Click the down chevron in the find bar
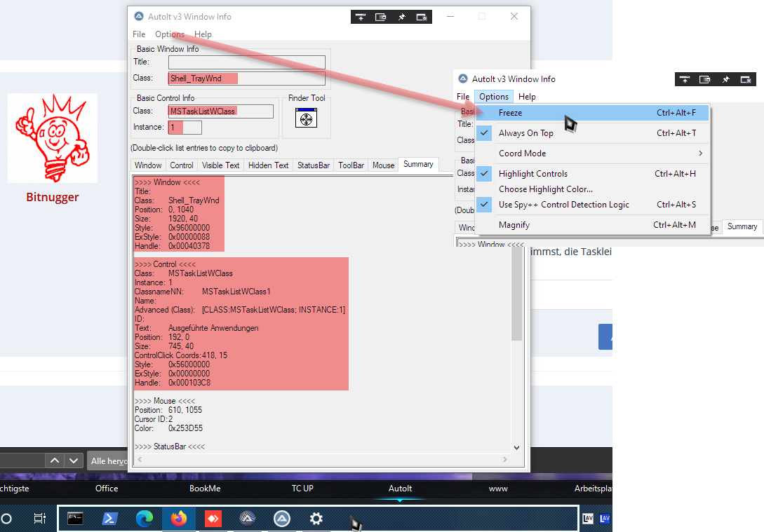 73,461
